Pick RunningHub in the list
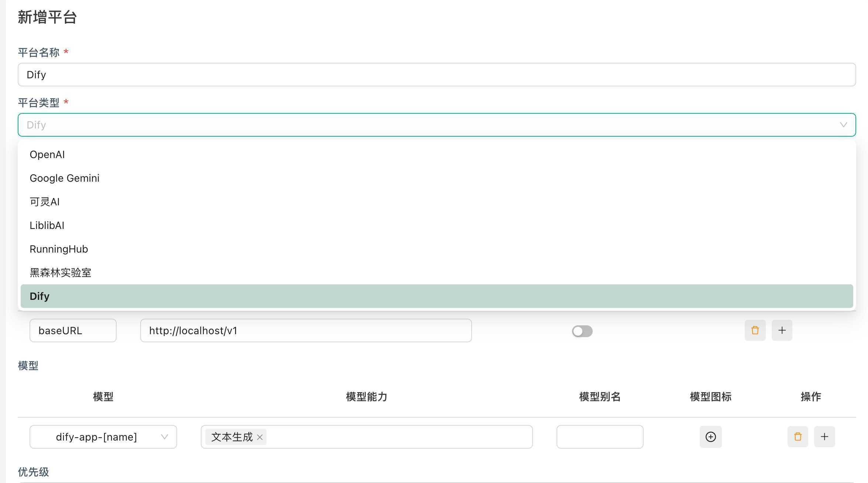Image resolution: width=868 pixels, height=483 pixels. (437, 249)
